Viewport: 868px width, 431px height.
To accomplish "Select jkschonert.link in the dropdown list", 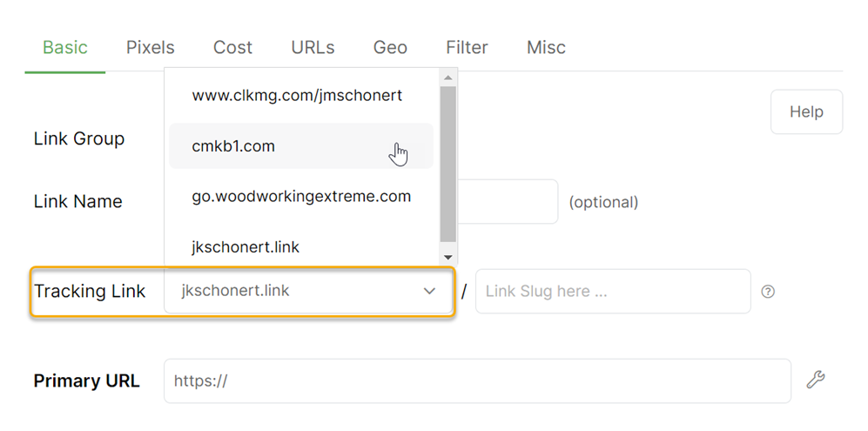I will click(x=246, y=247).
